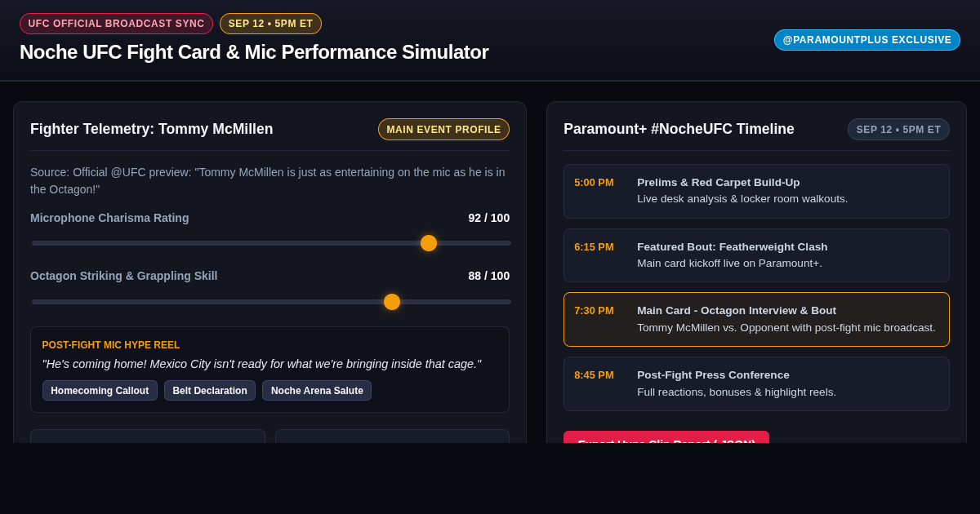Click the Paramount+ #NocheUFC Timeline heading
This screenshot has width=980, height=514.
pos(679,129)
